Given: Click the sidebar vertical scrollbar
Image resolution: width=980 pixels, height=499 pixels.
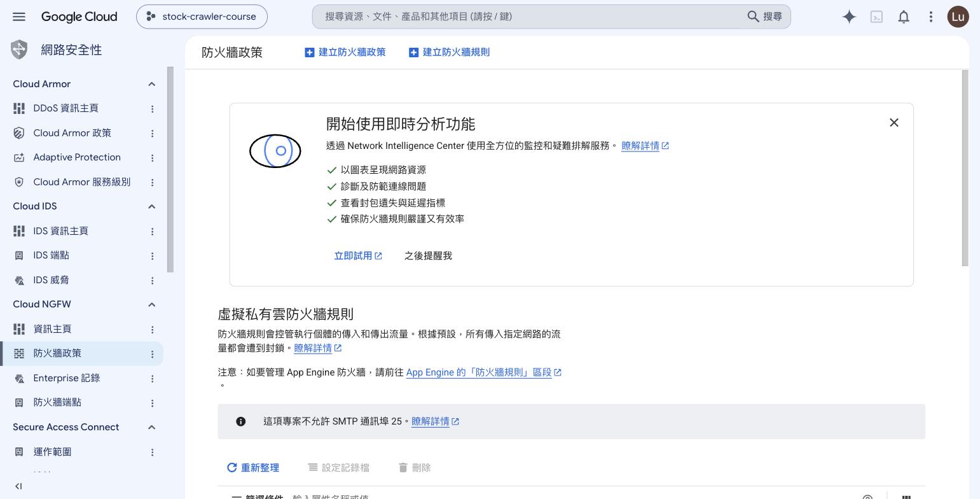Looking at the screenshot, I should coord(170,169).
